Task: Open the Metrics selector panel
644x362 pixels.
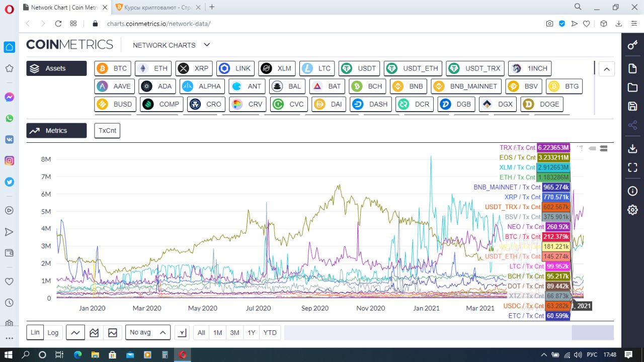Action: 56,130
